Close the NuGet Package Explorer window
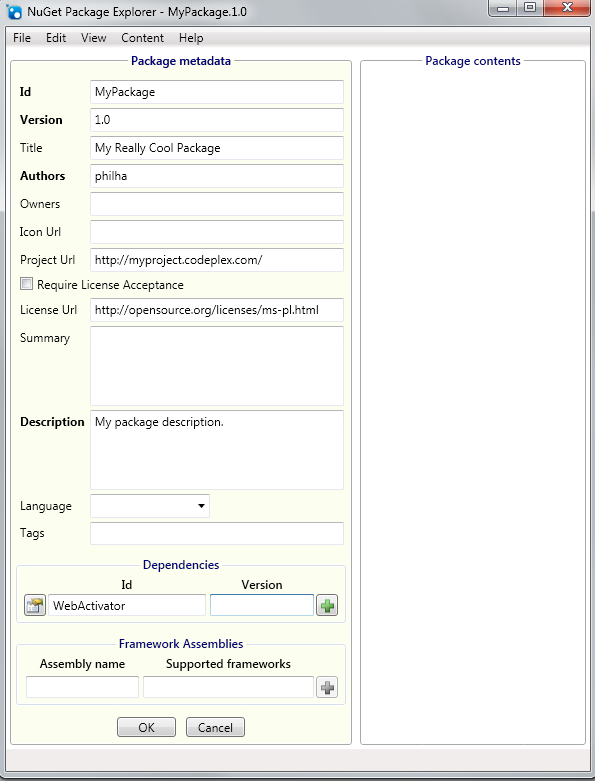Image resolution: width=595 pixels, height=781 pixels. click(x=567, y=7)
